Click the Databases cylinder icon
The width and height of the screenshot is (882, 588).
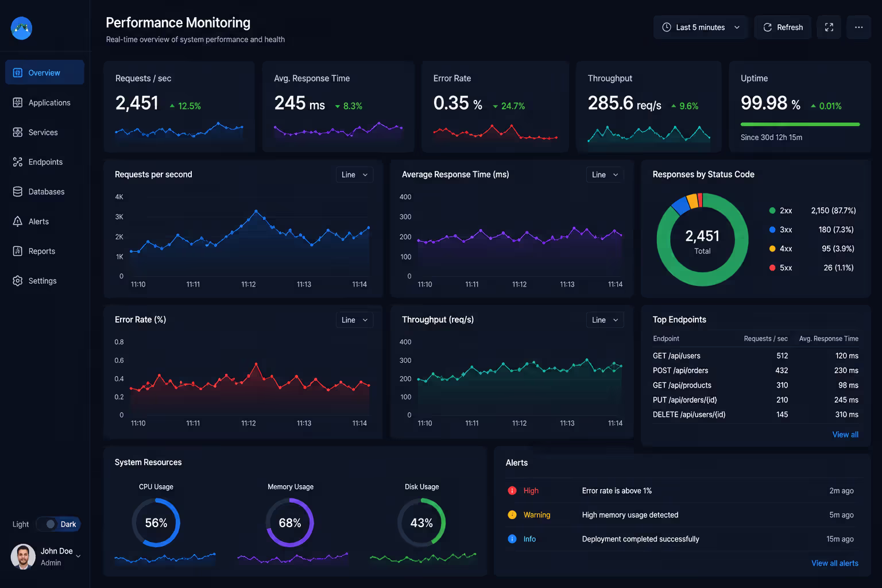[18, 192]
